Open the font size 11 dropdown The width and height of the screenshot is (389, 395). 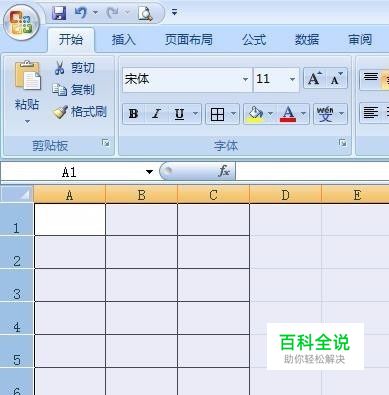tap(292, 79)
